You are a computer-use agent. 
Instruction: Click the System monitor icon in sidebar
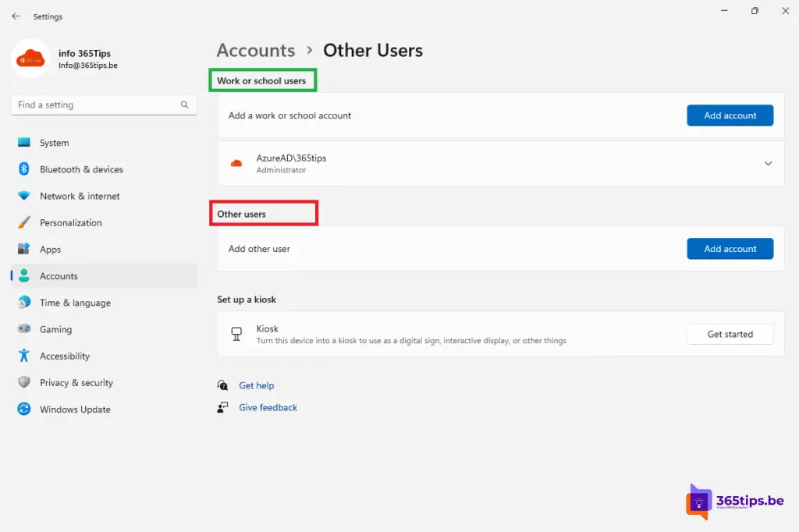24,143
